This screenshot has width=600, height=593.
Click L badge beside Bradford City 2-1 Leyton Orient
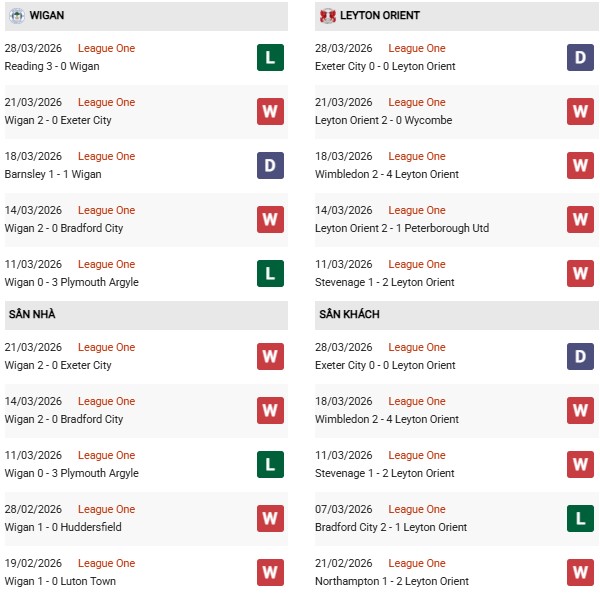point(580,519)
